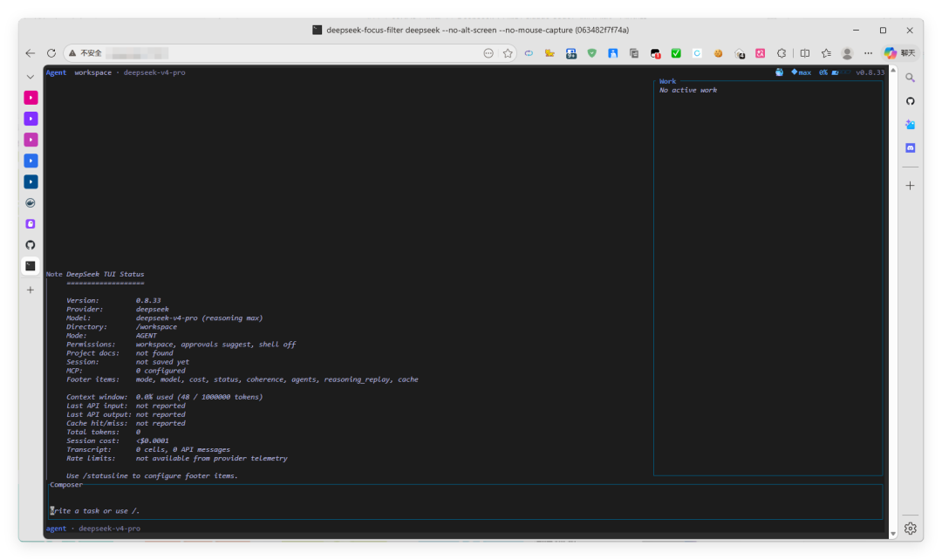Click the page scrollbar down arrow

tap(893, 534)
